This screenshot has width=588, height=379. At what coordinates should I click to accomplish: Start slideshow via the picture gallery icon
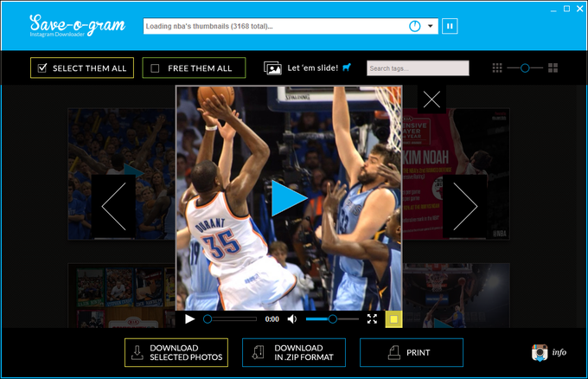272,68
